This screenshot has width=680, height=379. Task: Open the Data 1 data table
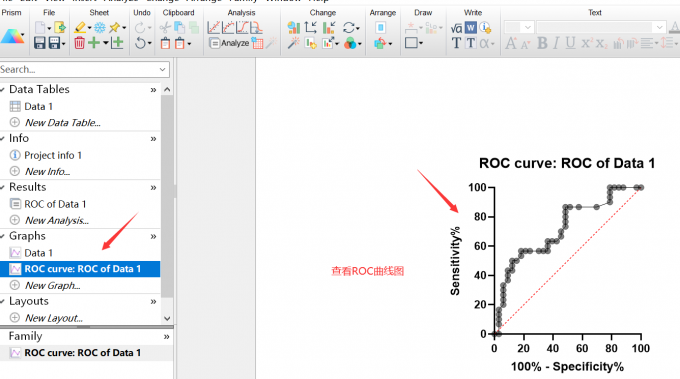click(38, 106)
